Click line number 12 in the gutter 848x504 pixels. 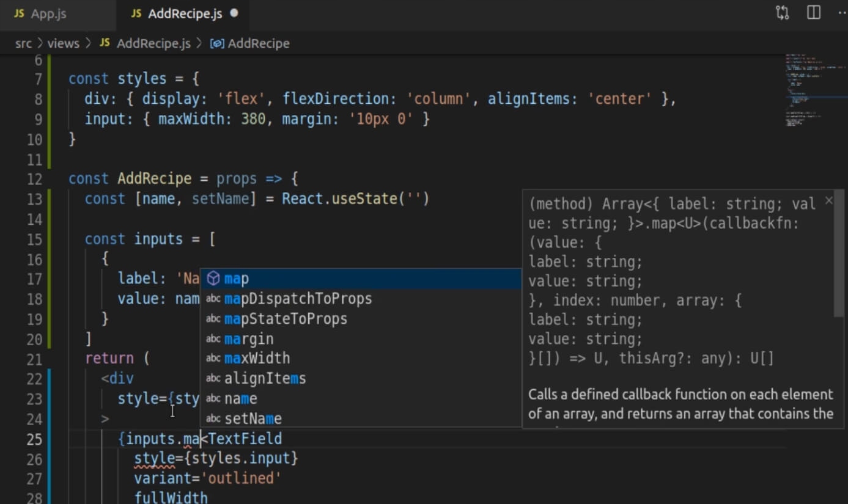point(34,179)
